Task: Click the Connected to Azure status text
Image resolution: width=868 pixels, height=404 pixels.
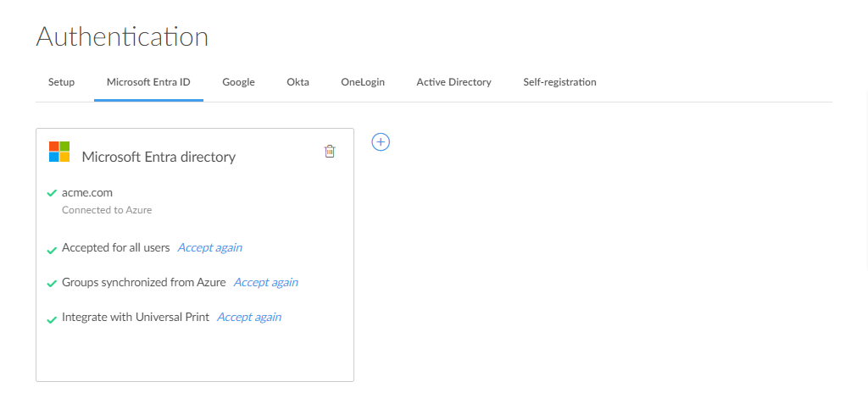Action: coord(107,210)
